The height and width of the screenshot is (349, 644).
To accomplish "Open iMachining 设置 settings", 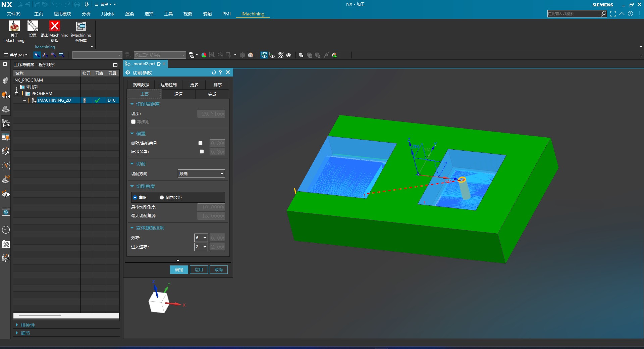I will 33,29.
